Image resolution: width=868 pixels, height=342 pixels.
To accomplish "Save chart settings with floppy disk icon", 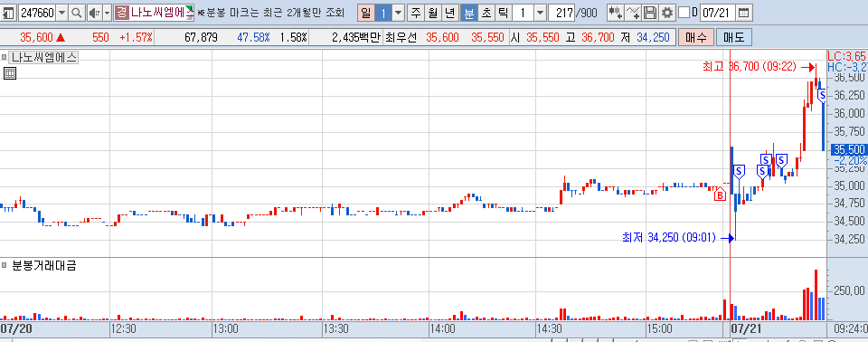I will point(651,12).
